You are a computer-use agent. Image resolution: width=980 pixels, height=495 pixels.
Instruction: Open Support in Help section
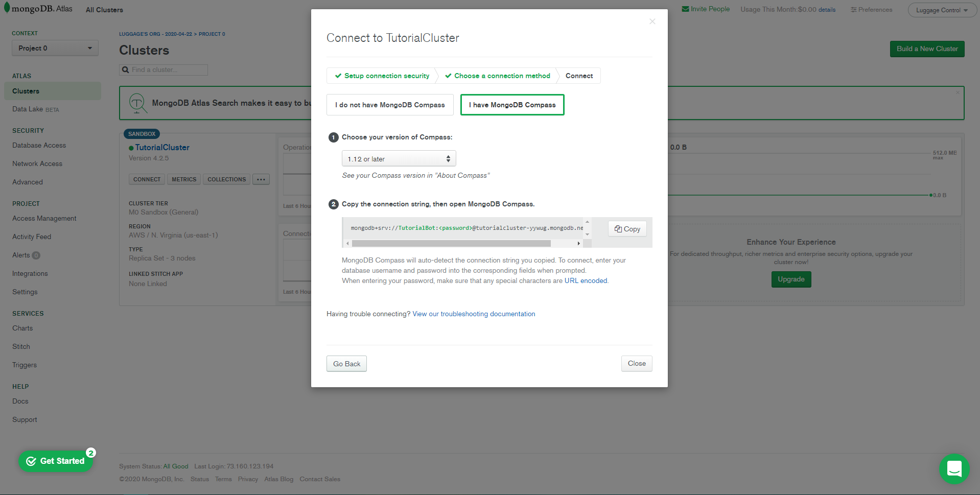coord(25,420)
